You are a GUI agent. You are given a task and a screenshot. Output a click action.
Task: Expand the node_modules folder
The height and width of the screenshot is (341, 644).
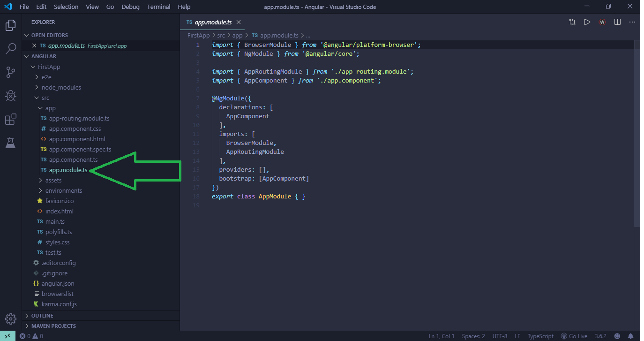pos(61,87)
